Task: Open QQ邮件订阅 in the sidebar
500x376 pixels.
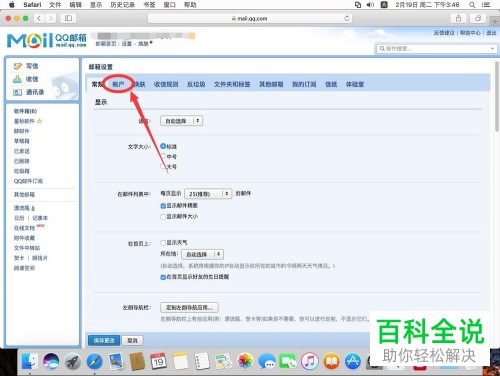Action: 28,181
